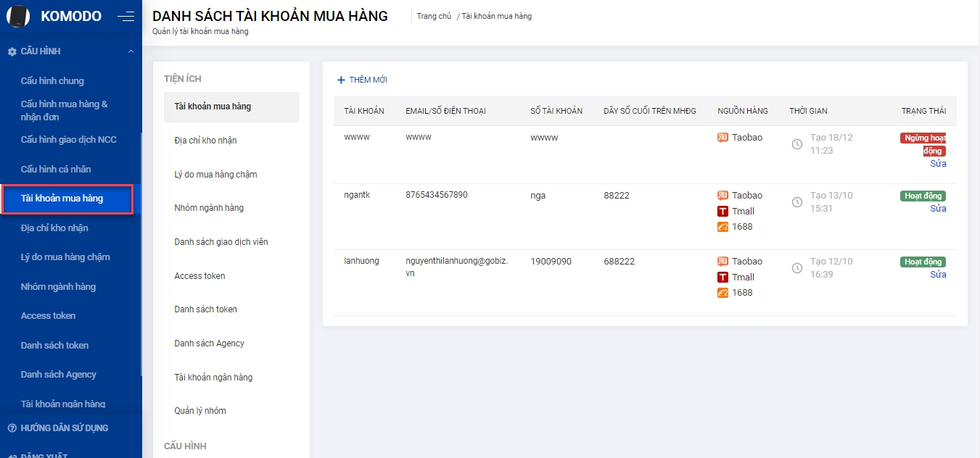Viewport: 980px width, 458px height.
Task: Click the KOMODO logo avatar
Action: (x=18, y=16)
